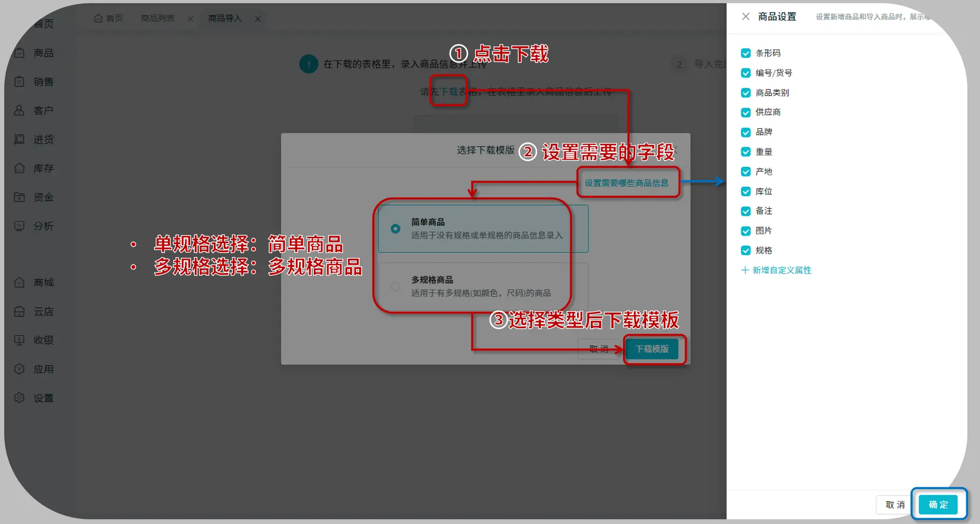Select the 简单商品 radio option
The image size is (980, 524).
[395, 229]
